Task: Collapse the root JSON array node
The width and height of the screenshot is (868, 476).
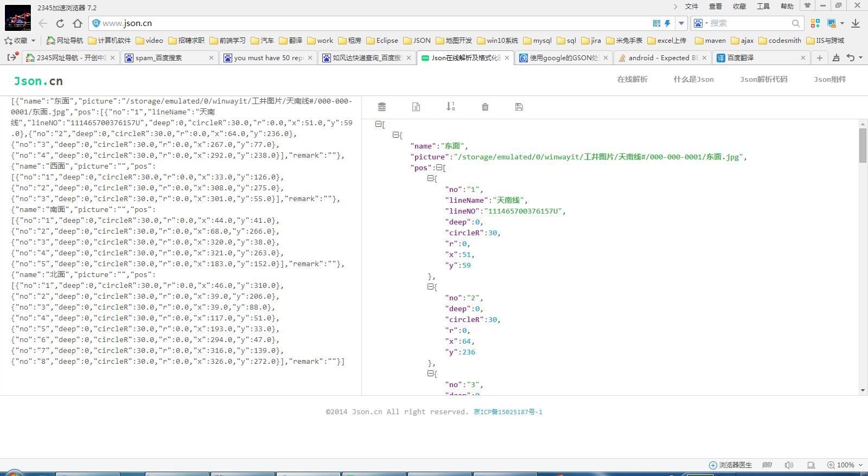Action: [x=378, y=124]
